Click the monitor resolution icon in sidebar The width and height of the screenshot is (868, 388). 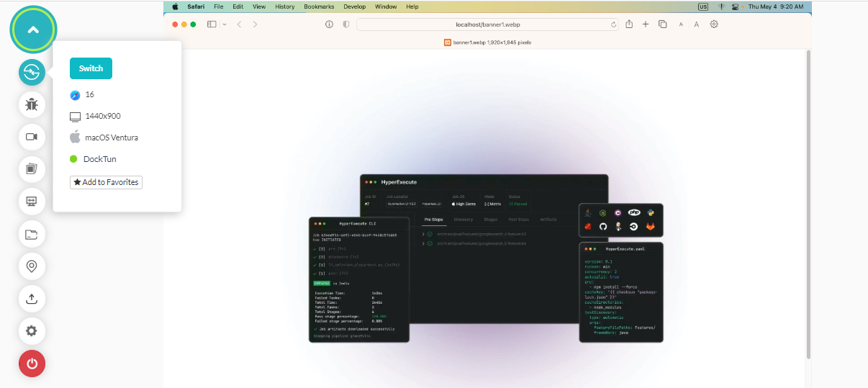[x=32, y=202]
